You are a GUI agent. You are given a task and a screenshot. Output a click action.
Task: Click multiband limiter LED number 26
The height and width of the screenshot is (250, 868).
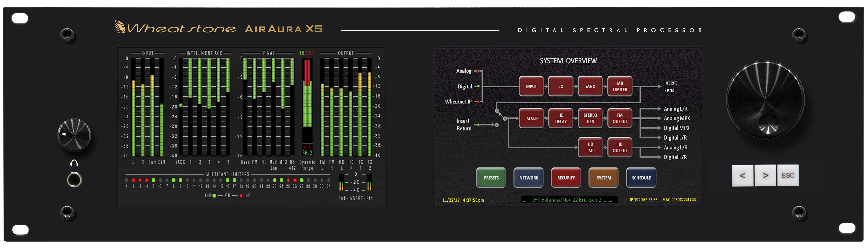(x=295, y=180)
